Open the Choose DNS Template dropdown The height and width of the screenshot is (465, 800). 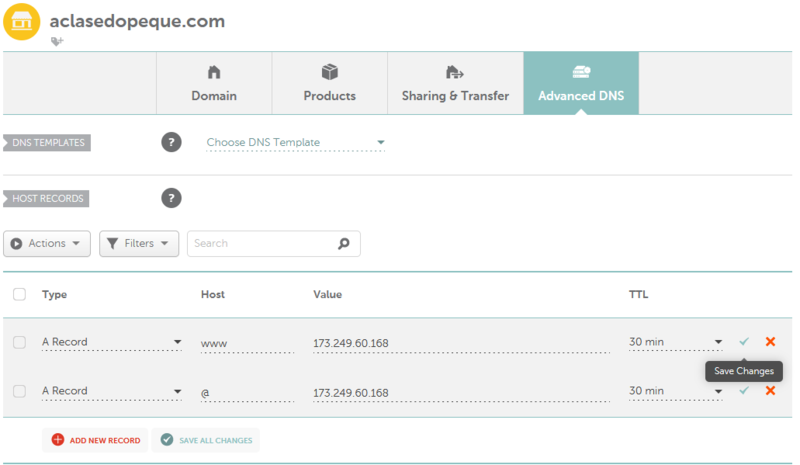click(295, 142)
